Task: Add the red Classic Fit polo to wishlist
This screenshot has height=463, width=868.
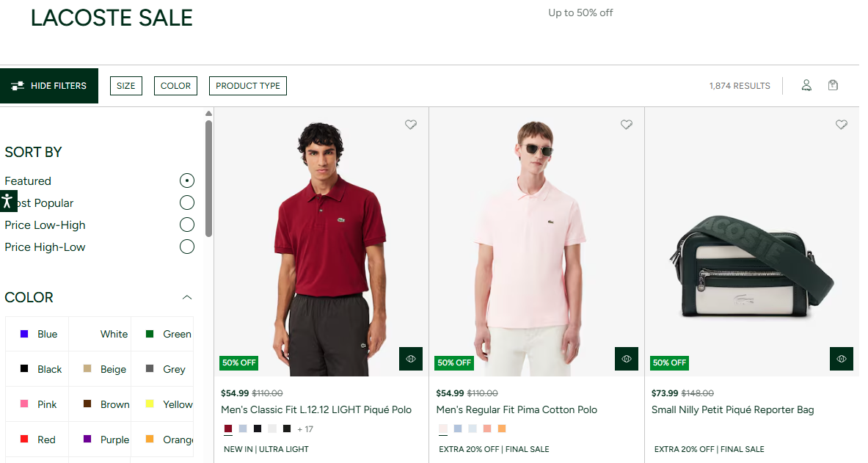Action: 411,125
